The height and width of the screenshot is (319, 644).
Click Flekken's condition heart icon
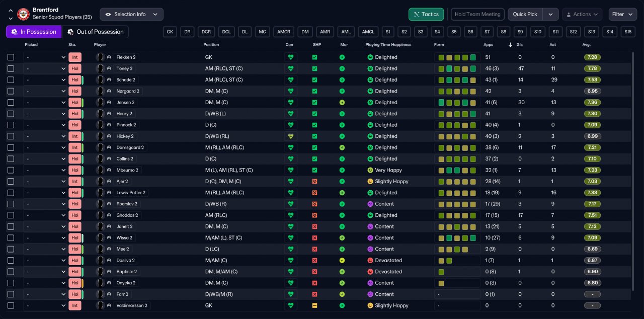tap(290, 57)
